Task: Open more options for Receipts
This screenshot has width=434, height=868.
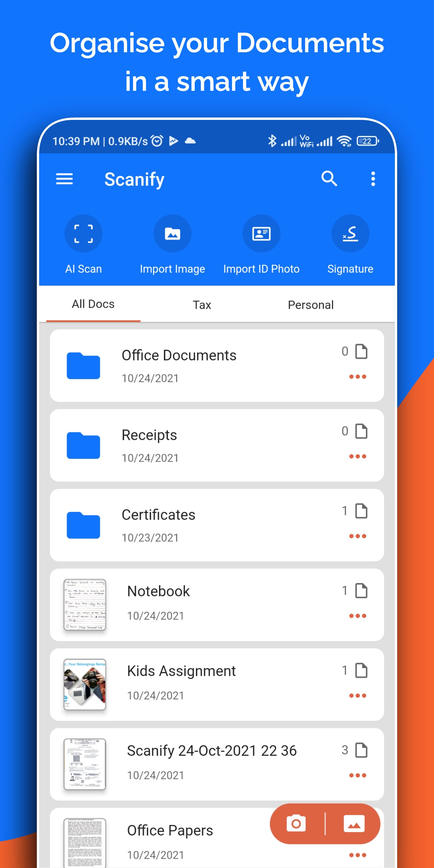Action: coord(357,456)
